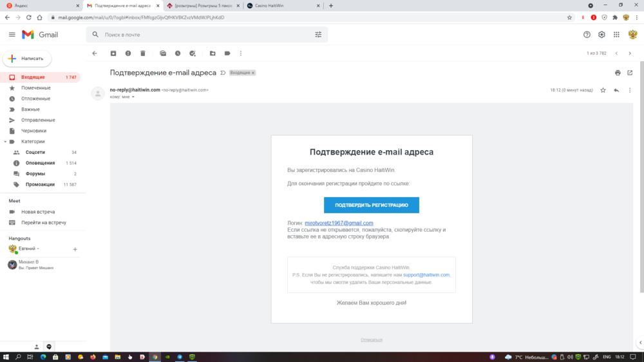Open email in a new window

[630, 73]
